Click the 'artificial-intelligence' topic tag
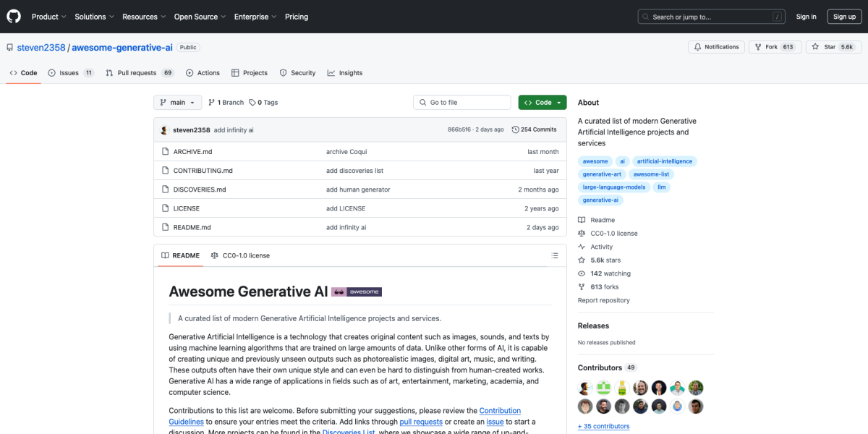The image size is (868, 434). pos(665,161)
